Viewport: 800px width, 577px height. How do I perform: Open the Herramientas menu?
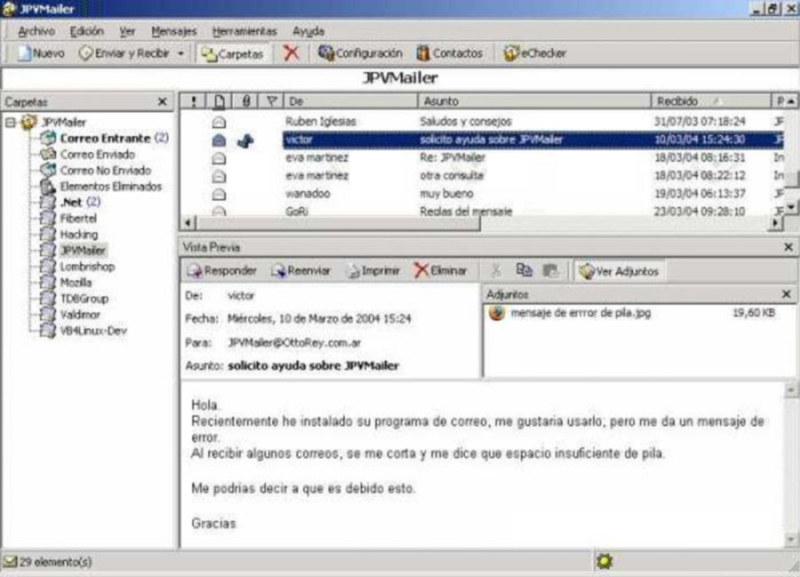point(244,31)
